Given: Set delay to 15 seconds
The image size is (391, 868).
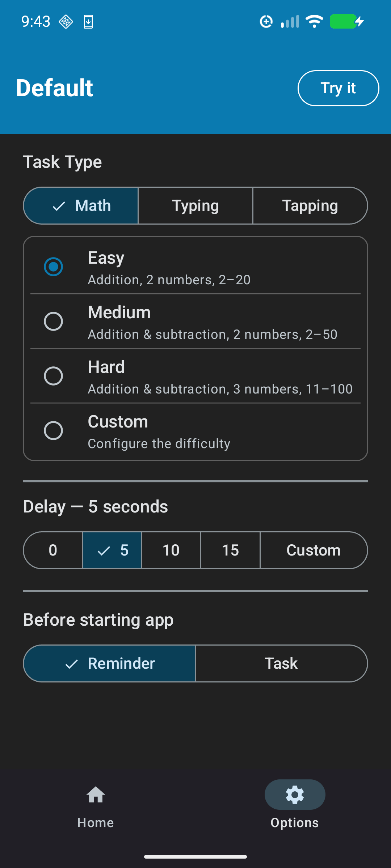Looking at the screenshot, I should click(x=230, y=550).
